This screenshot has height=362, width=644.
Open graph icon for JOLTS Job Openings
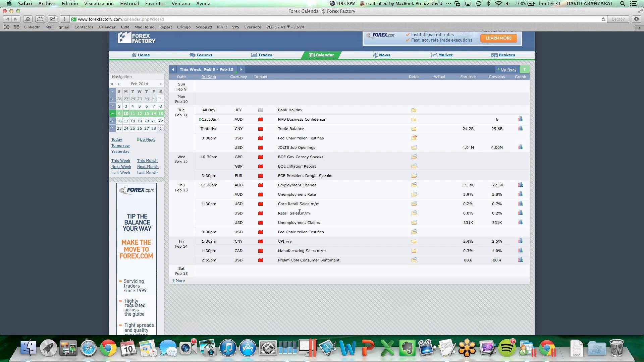click(x=520, y=147)
